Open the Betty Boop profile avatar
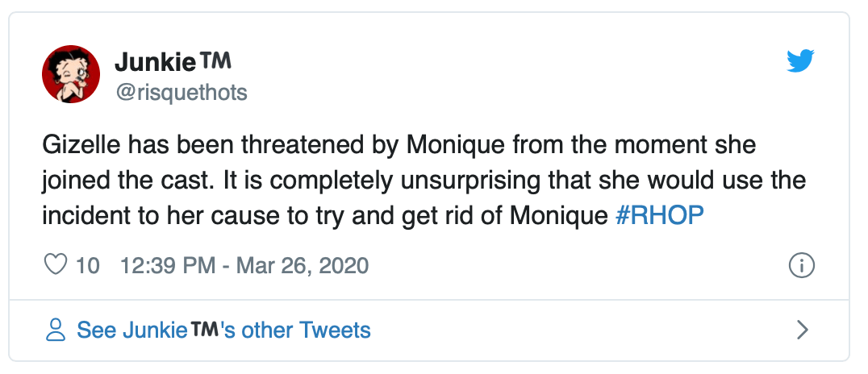Image resolution: width=868 pixels, height=374 pixels. pyautogui.click(x=71, y=74)
